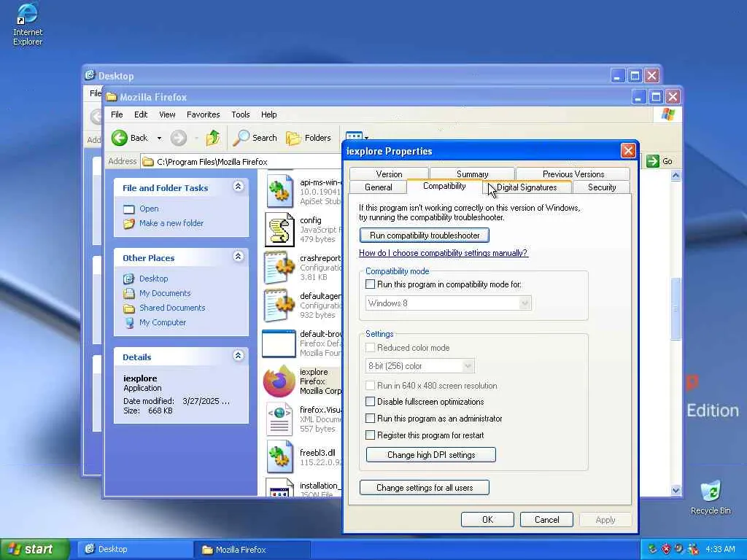
Task: Click the My Documents folder icon
Action: tap(128, 293)
